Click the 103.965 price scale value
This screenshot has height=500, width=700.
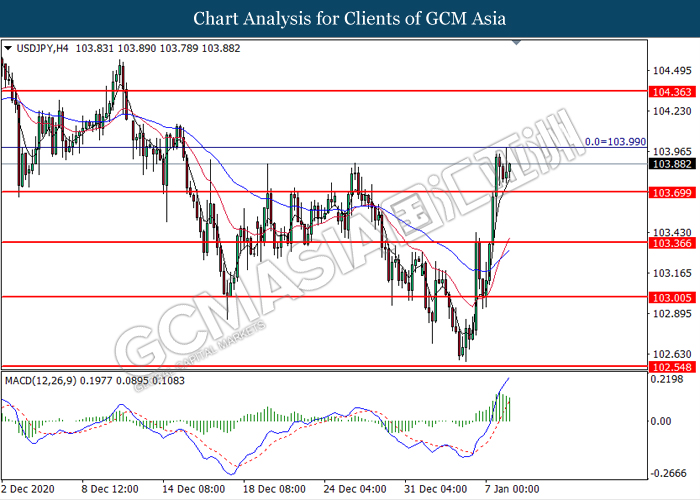(x=672, y=152)
